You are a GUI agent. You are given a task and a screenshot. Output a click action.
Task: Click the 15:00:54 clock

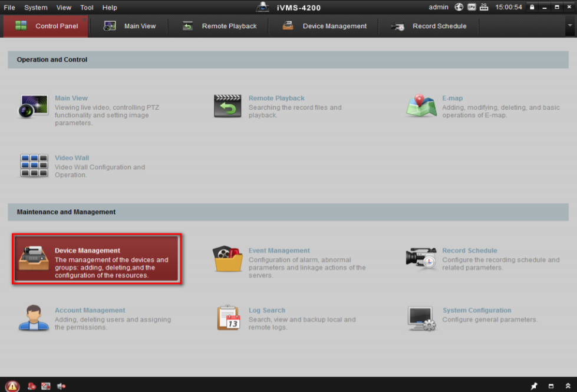(x=509, y=7)
